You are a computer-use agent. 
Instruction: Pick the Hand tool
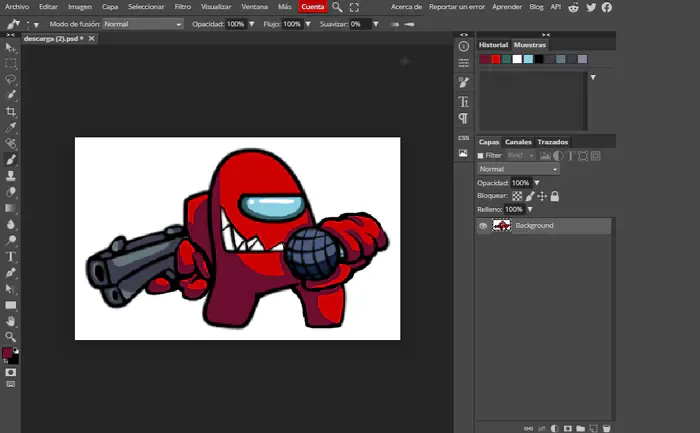11,321
